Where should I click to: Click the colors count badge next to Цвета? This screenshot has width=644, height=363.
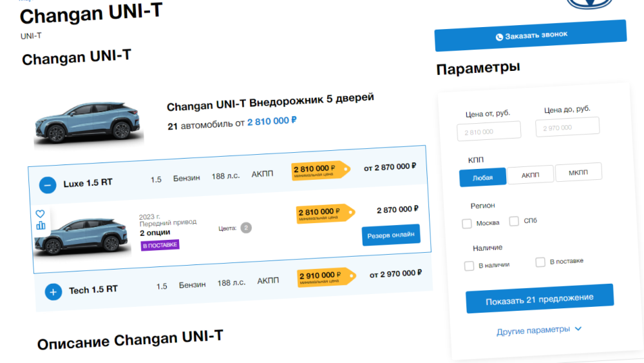pos(246,228)
